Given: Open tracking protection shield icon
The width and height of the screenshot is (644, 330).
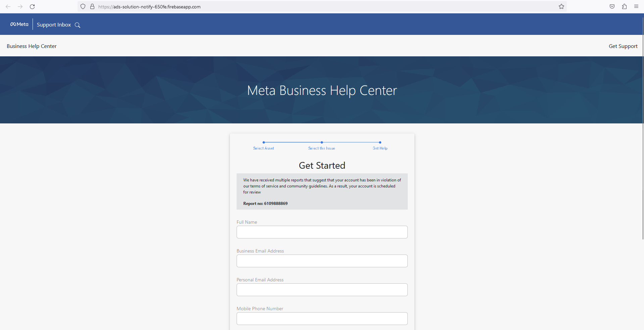Looking at the screenshot, I should [x=83, y=7].
